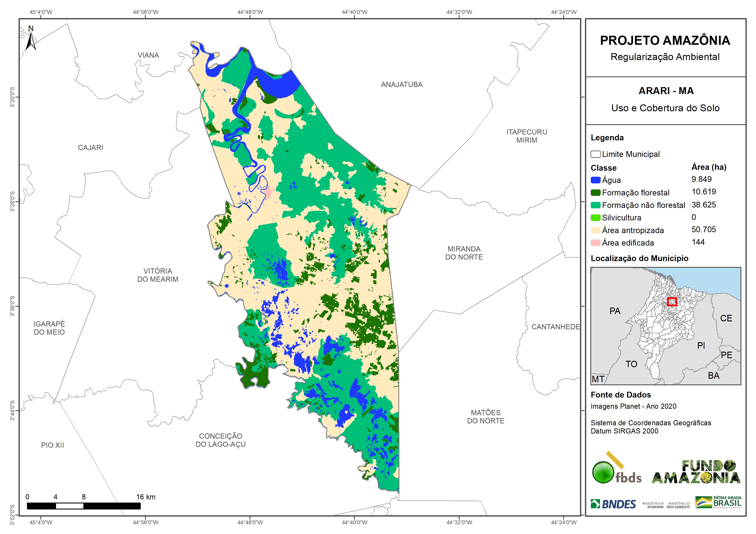Screen dimensions: 756x534
Task: Click the Limite Municipal legend symbol
Action: [x=595, y=154]
